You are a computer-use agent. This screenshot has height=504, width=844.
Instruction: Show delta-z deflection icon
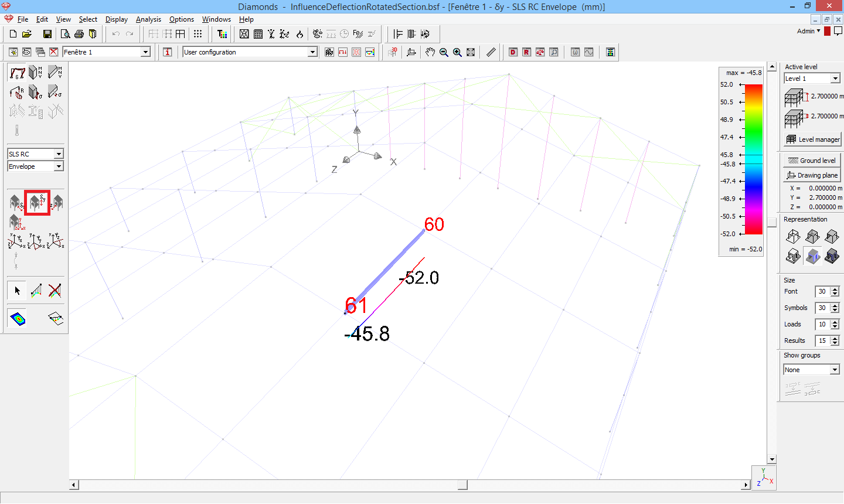[x=57, y=203]
